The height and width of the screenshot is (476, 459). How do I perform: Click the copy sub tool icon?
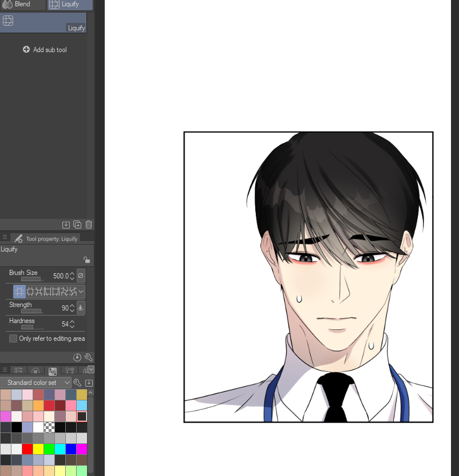[x=77, y=225]
